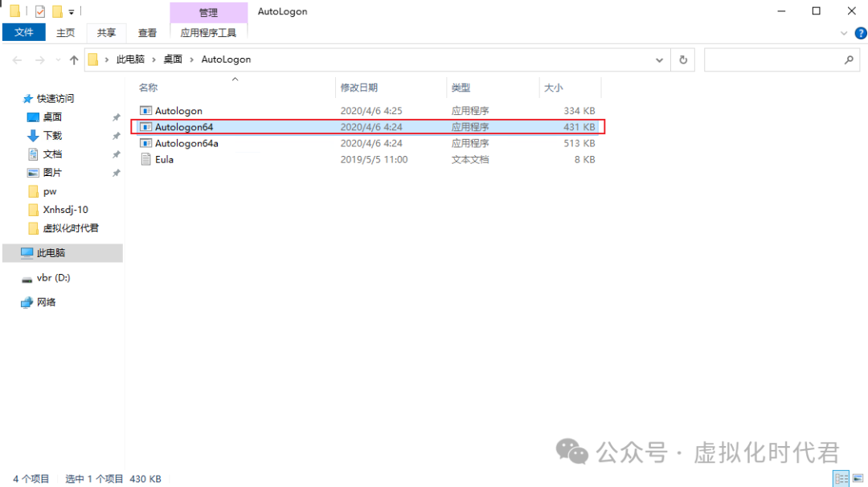Click 此电脑 in the address breadcrumb
868x487 pixels.
point(130,59)
